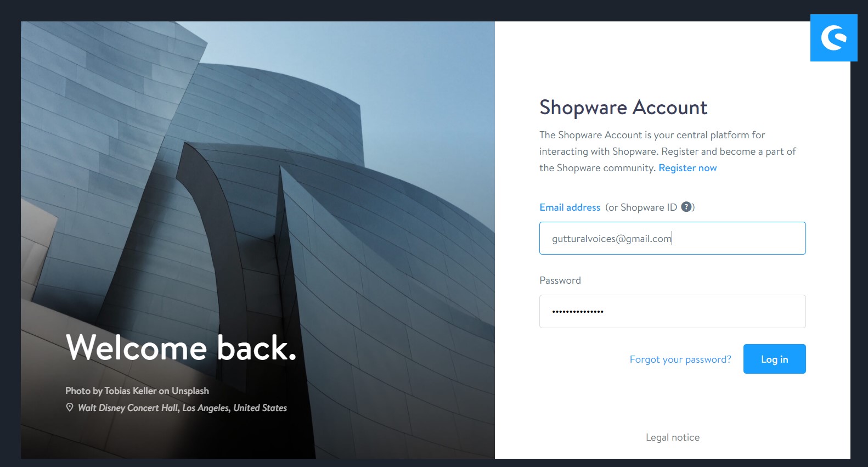The height and width of the screenshot is (467, 868).
Task: Submit with the Log in button
Action: 774,359
